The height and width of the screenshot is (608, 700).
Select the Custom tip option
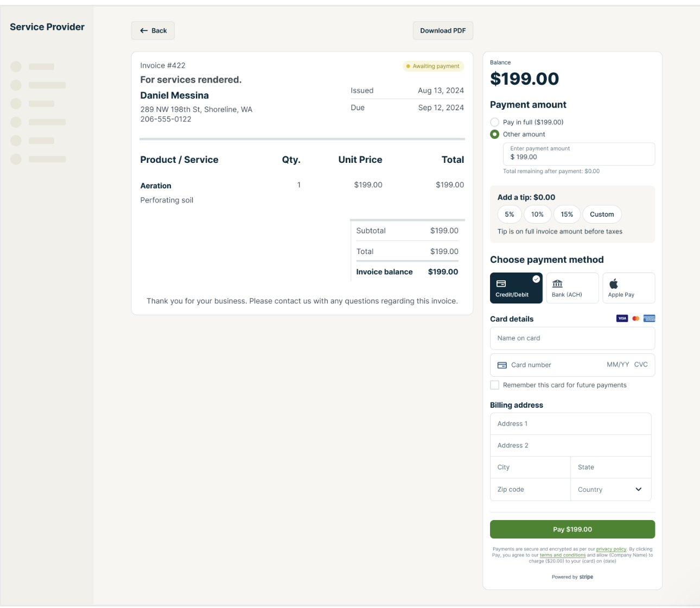[x=602, y=214]
